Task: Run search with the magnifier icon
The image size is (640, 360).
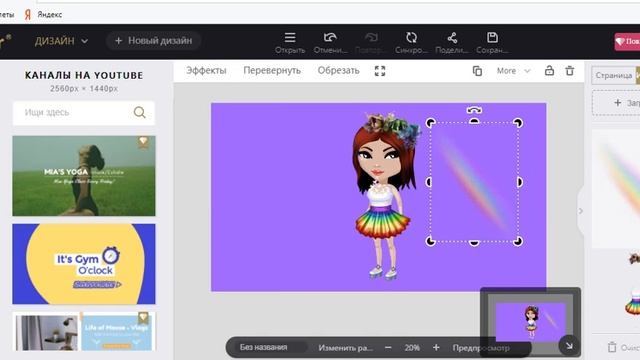Action: [140, 113]
